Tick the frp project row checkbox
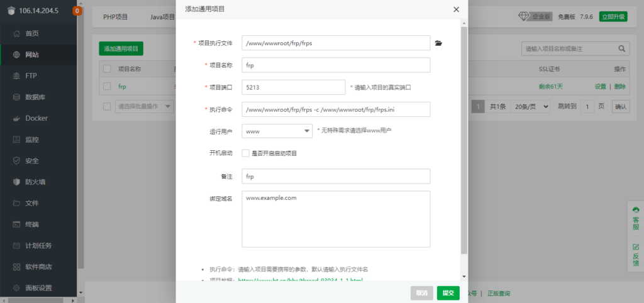The height and width of the screenshot is (303, 644). coord(107,86)
